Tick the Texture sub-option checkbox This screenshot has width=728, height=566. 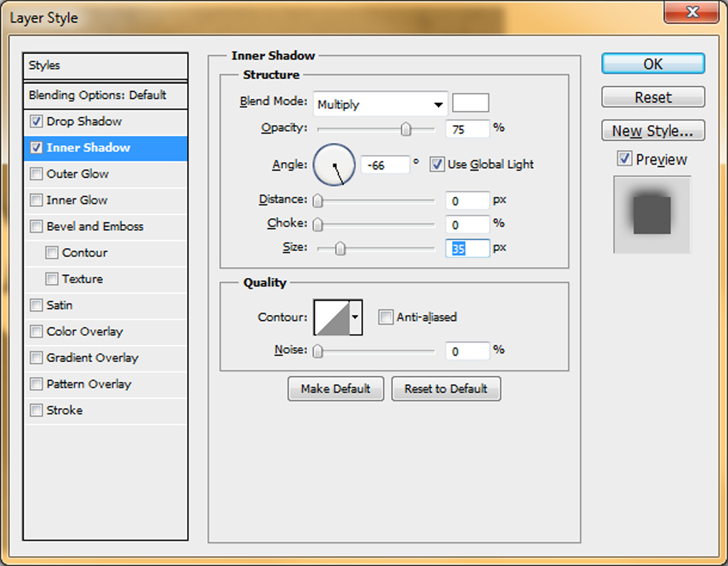pyautogui.click(x=51, y=279)
